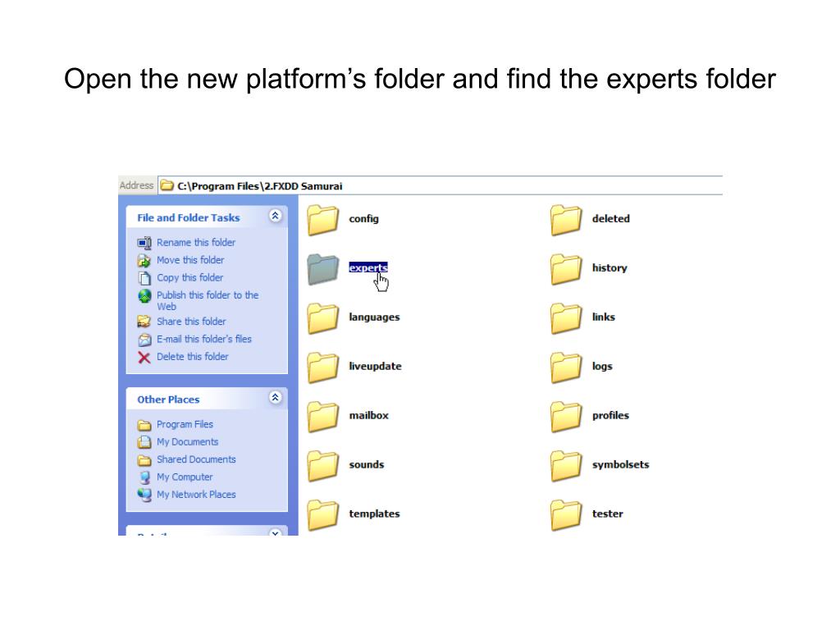Click the symbolsets folder name
Image resolution: width=840 pixels, height=630 pixels.
pyautogui.click(x=620, y=464)
